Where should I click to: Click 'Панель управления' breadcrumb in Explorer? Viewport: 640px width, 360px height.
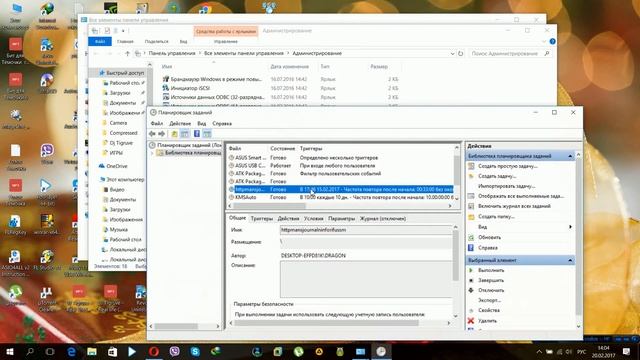click(x=172, y=53)
